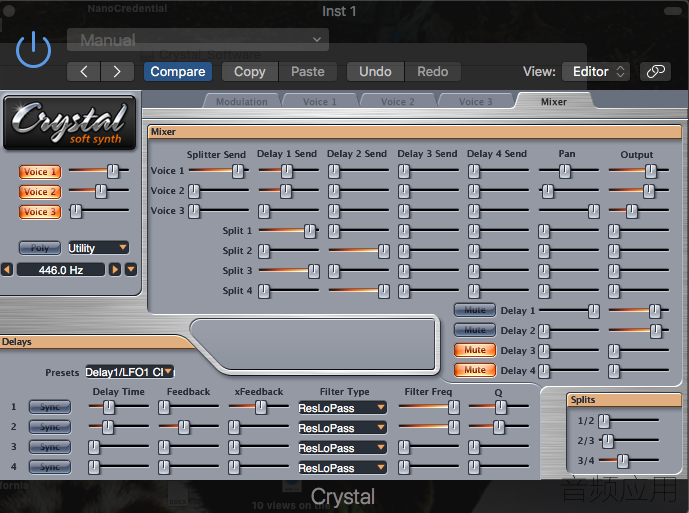Select the Mixer tab

[x=554, y=102]
